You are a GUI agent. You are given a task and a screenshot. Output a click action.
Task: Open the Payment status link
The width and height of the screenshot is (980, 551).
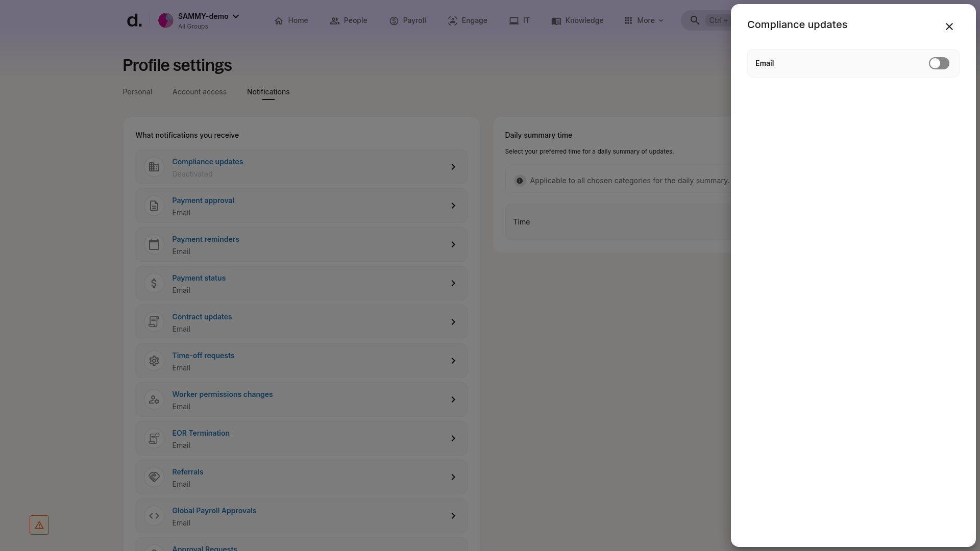199,278
